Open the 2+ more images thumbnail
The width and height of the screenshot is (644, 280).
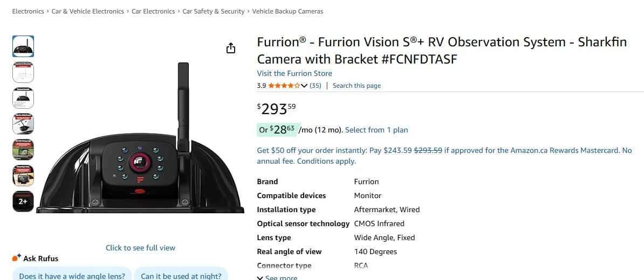tap(23, 201)
